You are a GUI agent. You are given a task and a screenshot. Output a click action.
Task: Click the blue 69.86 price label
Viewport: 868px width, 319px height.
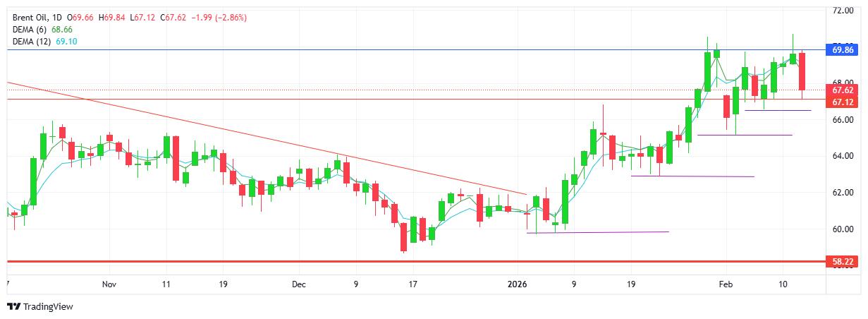point(843,49)
